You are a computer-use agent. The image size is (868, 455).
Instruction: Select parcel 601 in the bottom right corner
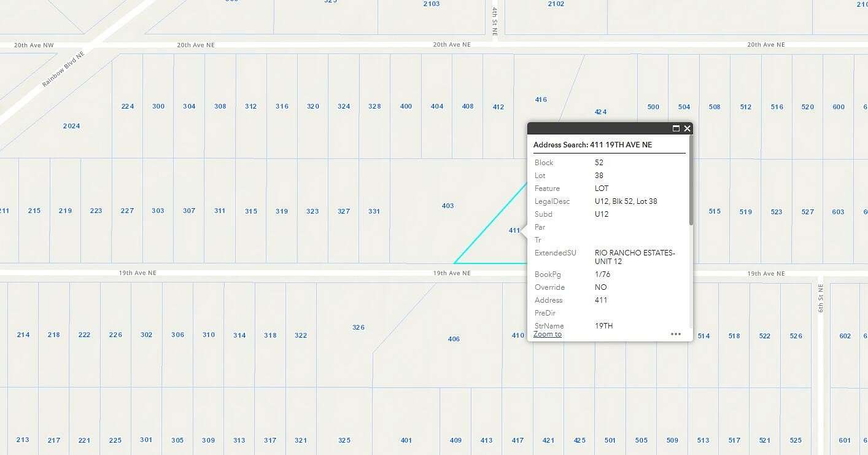(845, 440)
